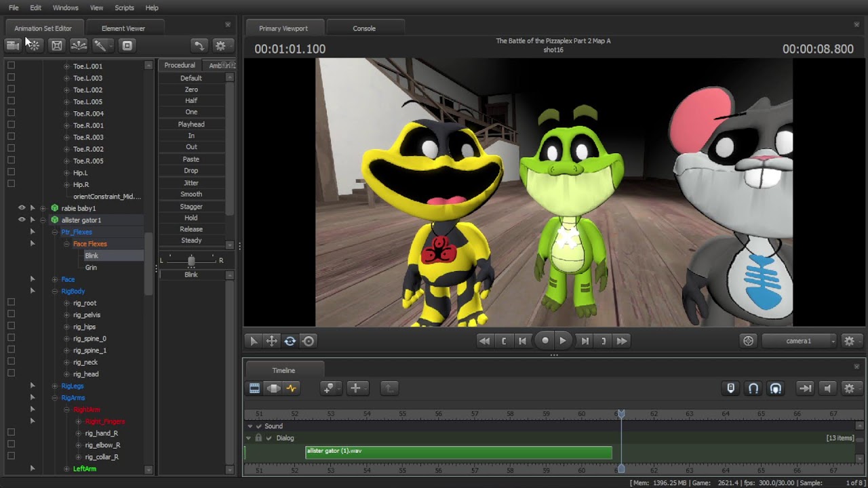The image size is (868, 488).
Task: Click the crosshair target icon left of camera1
Action: click(x=749, y=341)
